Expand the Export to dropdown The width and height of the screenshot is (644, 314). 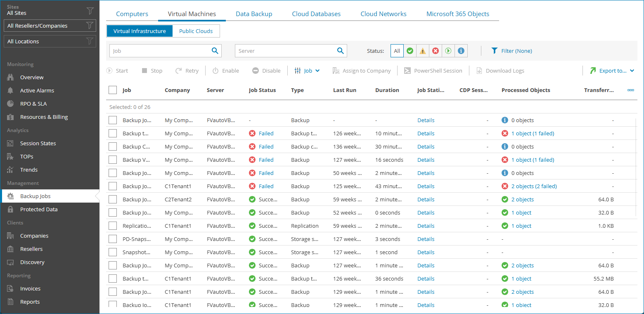[612, 71]
